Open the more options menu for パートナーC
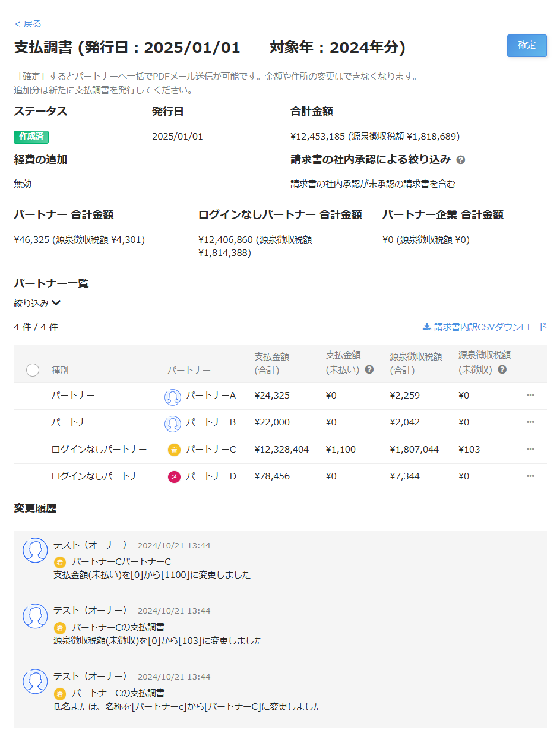Image resolution: width=560 pixels, height=752 pixels. pos(530,450)
